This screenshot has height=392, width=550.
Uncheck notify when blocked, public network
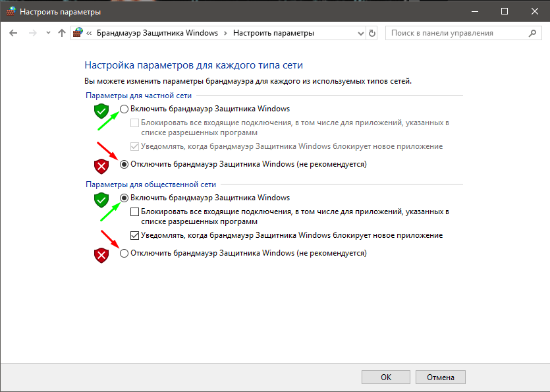click(x=134, y=235)
